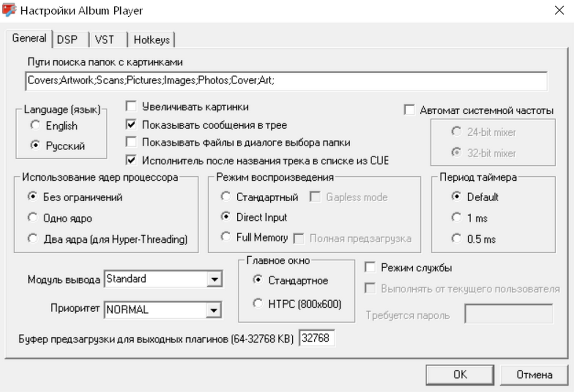The width and height of the screenshot is (574, 392).
Task: Check Показывать файлы в диалоге выбора папки
Action: click(238, 142)
